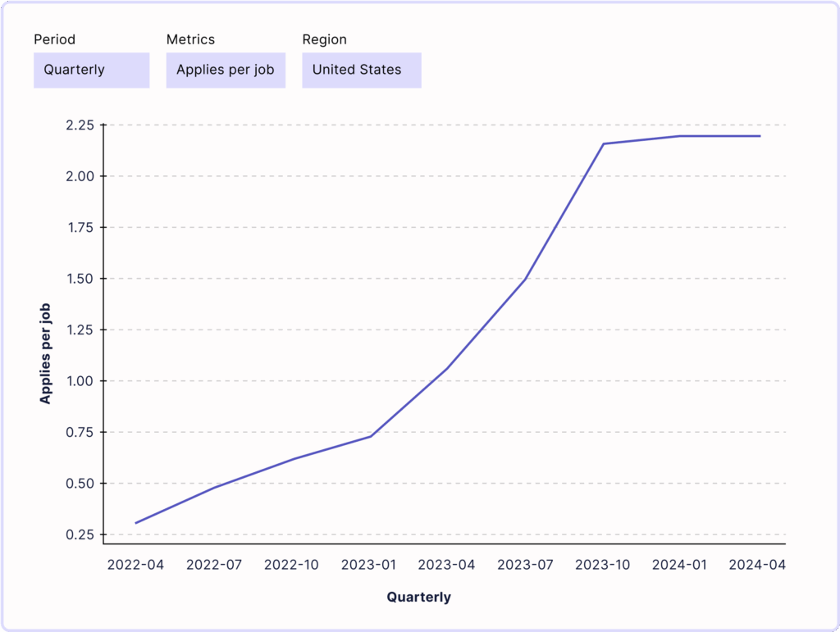Viewport: 840px width, 632px height.
Task: Select the 2022-10 x-axis tick label
Action: pyautogui.click(x=292, y=565)
